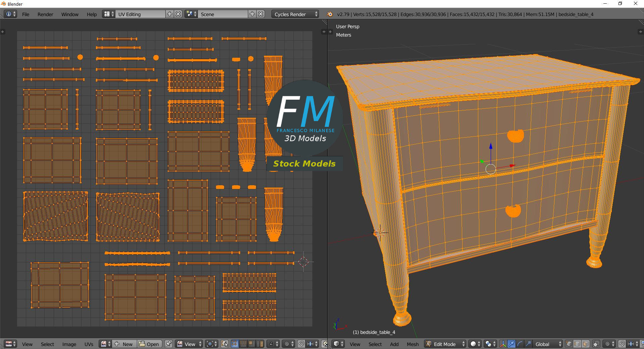Expand UV editor properties region plus
This screenshot has width=644, height=349.
click(324, 32)
